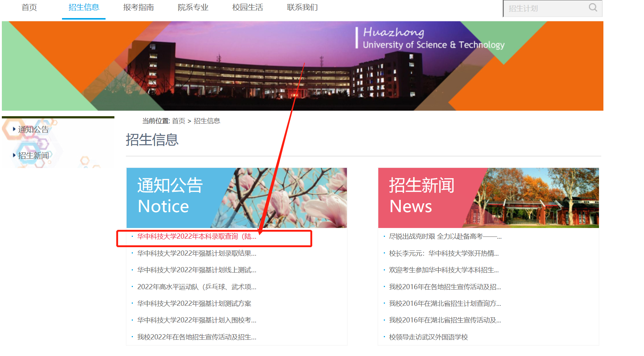Switch to the 招生信息 navigation tab
The width and height of the screenshot is (644, 356).
(x=84, y=8)
